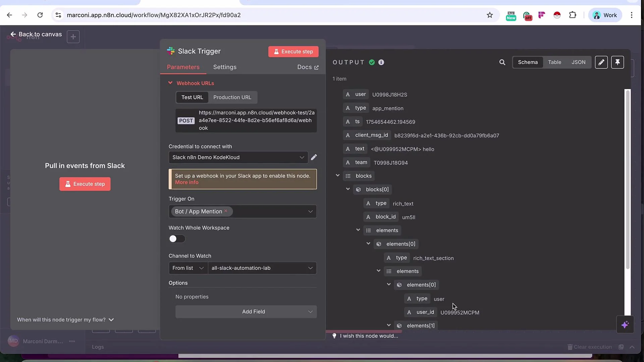The image size is (644, 362).
Task: Collapse elements list under block_id
Action: [x=358, y=230]
